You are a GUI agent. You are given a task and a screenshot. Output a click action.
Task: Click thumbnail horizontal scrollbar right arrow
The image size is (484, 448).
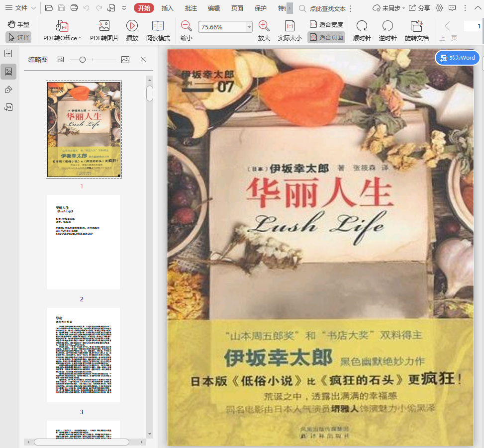tap(141, 442)
